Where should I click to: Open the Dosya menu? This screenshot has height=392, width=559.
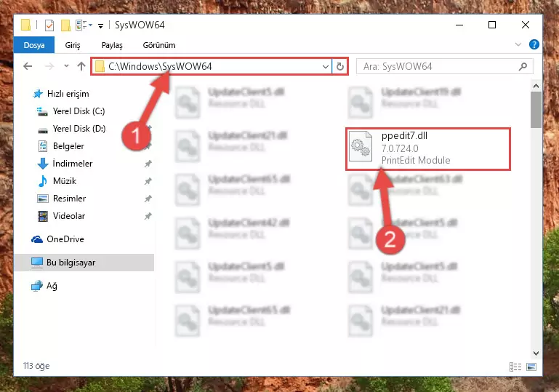pyautogui.click(x=34, y=45)
